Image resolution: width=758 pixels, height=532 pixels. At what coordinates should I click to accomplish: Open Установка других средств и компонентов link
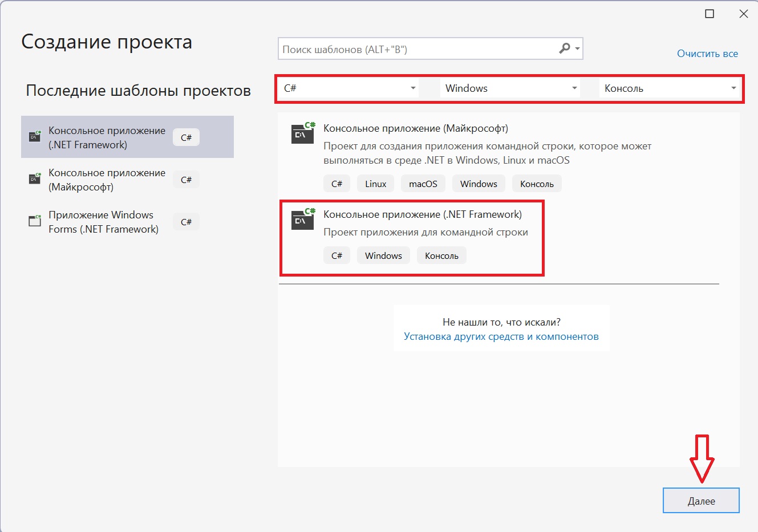[501, 336]
